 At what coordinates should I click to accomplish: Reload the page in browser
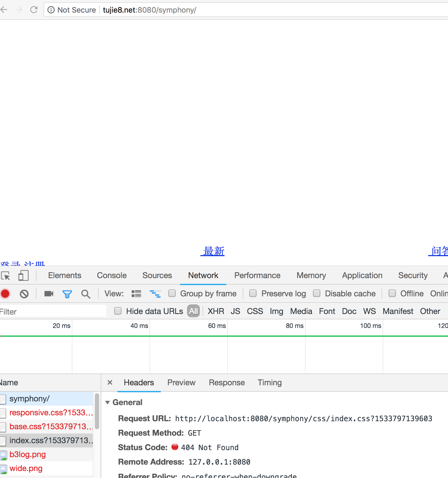[x=34, y=10]
